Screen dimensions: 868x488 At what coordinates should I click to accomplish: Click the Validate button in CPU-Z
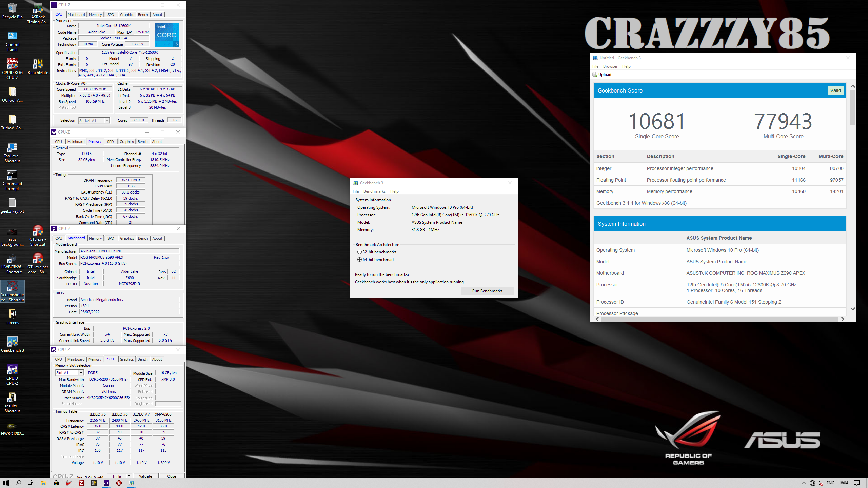coord(145,476)
